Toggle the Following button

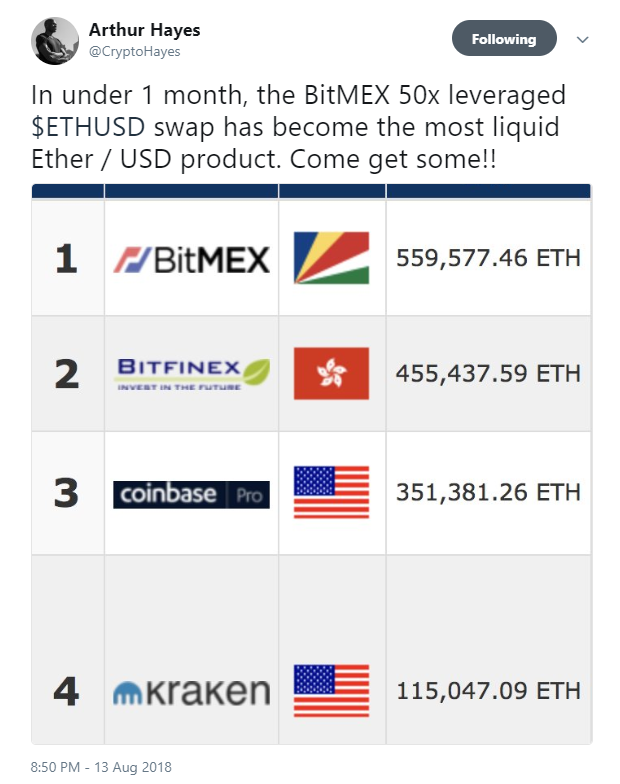pyautogui.click(x=504, y=39)
